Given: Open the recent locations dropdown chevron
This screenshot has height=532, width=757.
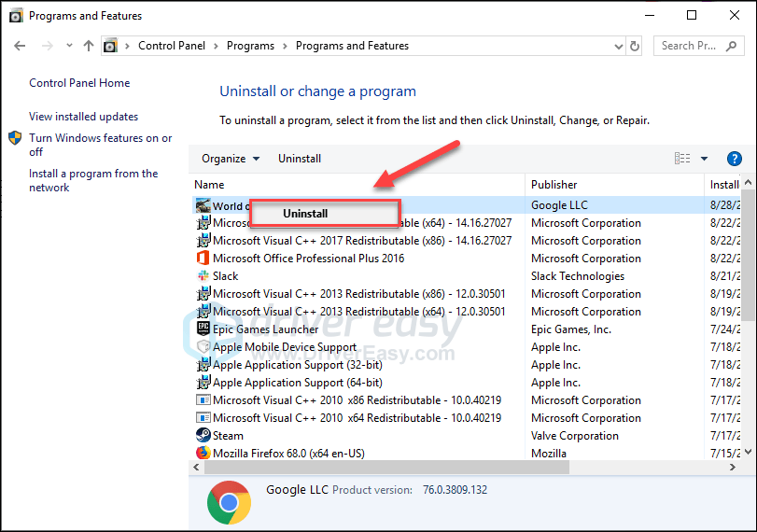Looking at the screenshot, I should (x=69, y=46).
